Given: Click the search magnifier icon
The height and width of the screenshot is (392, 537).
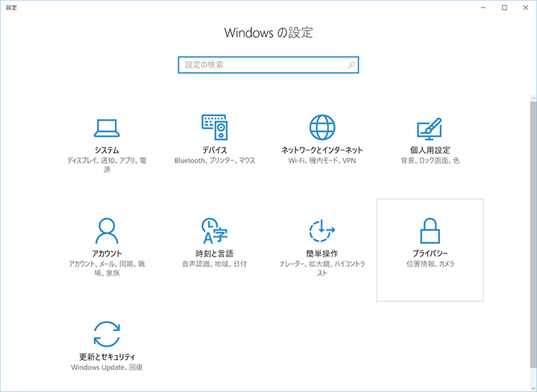Looking at the screenshot, I should coord(351,65).
